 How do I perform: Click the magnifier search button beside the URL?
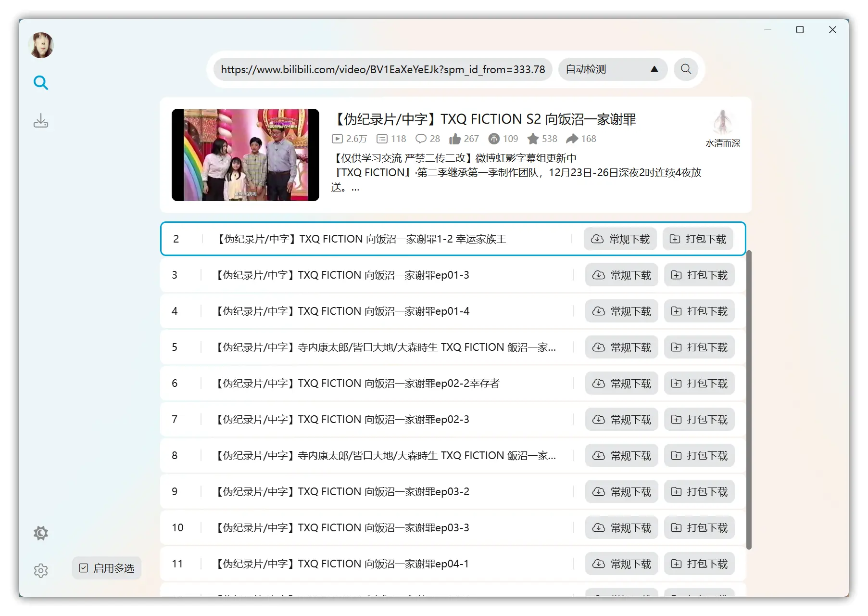686,69
